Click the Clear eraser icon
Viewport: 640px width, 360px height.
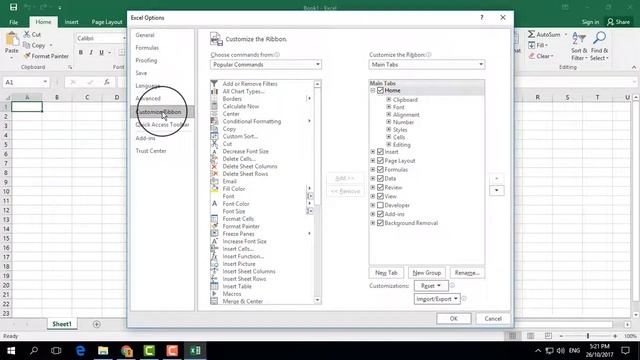click(x=531, y=56)
